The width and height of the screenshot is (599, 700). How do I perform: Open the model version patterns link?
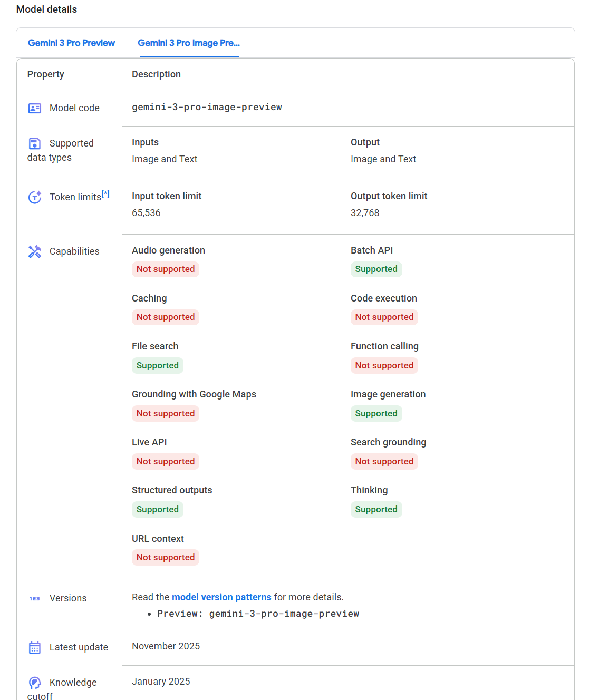[221, 597]
